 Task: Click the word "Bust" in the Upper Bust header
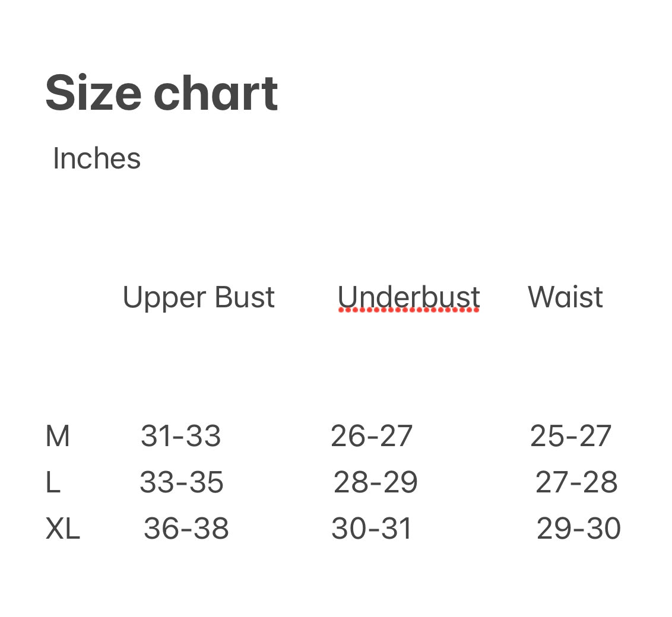point(244,297)
